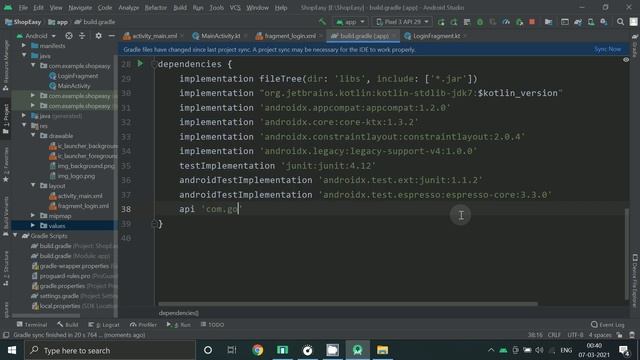Screen dimensions: 640x360
Task: Toggle tool window bars icon at bottom left
Action: tap(6, 335)
